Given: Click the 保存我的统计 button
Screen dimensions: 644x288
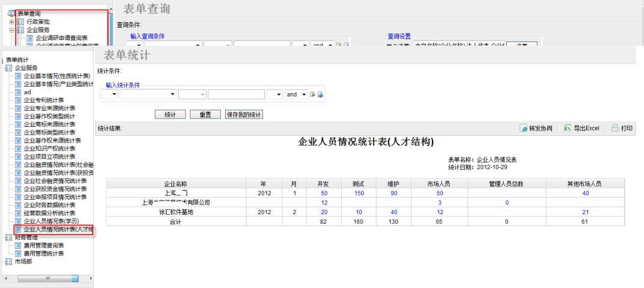Looking at the screenshot, I should coord(244,115).
